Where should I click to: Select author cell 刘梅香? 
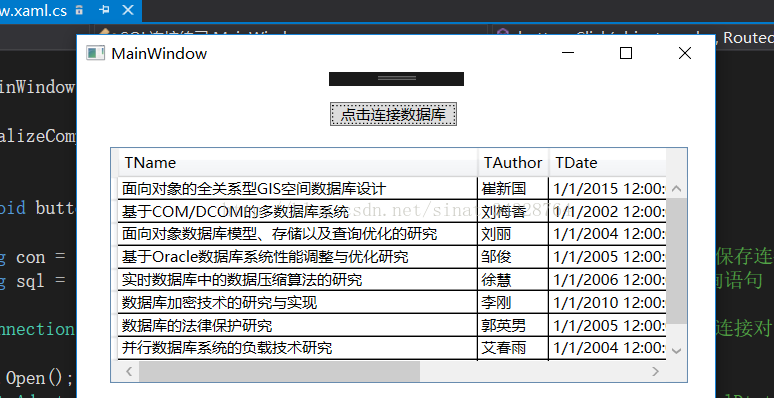513,211
